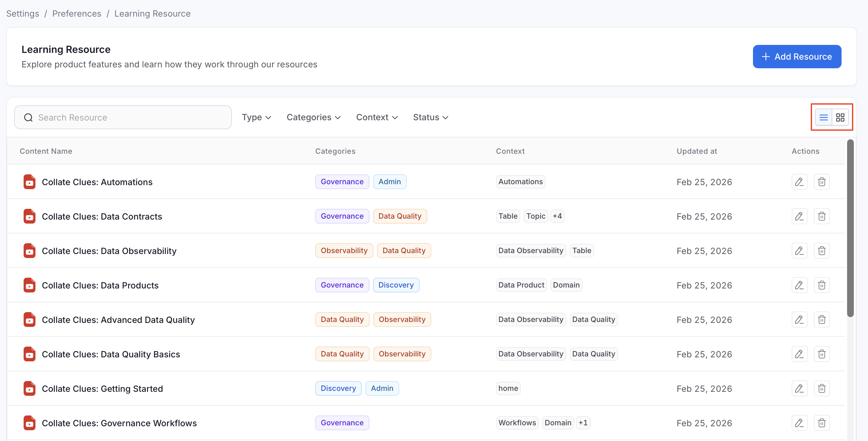868x441 pixels.
Task: Click the Add Resource button
Action: click(797, 57)
